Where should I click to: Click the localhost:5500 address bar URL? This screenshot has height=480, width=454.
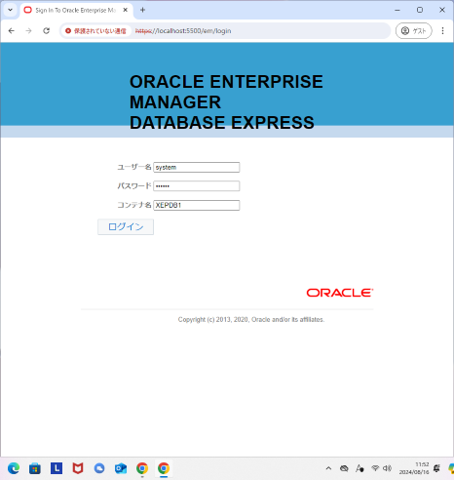[183, 31]
